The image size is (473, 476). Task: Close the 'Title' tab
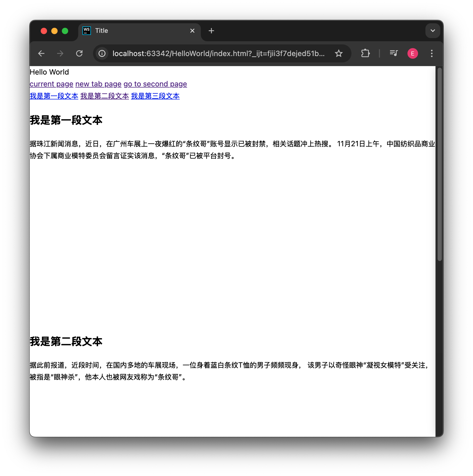192,31
